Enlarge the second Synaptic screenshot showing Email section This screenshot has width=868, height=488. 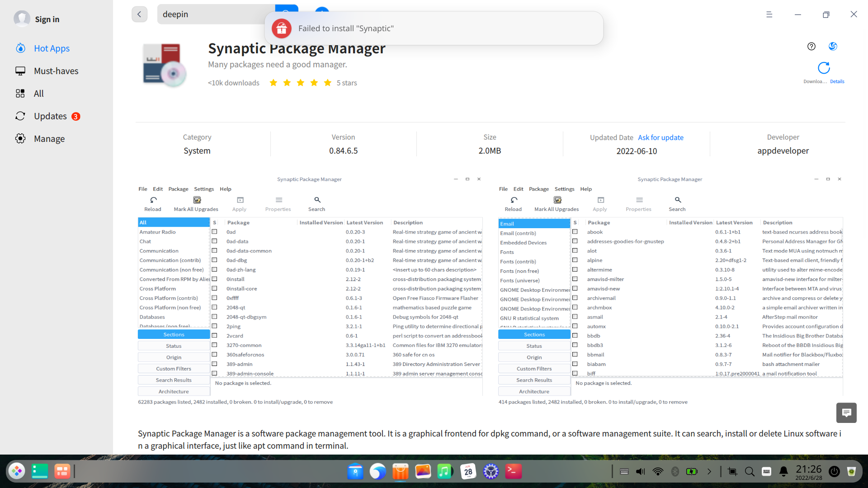click(x=670, y=291)
